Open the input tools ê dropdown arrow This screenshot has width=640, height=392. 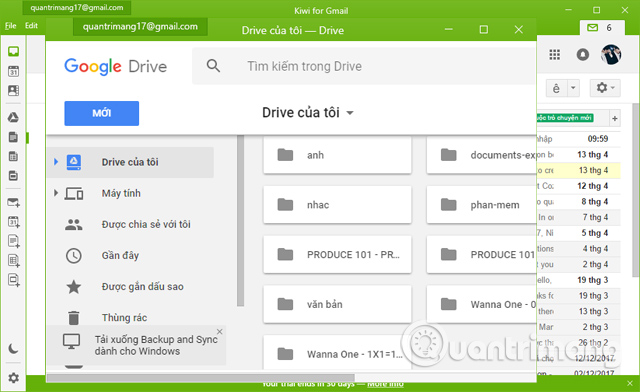pos(573,88)
